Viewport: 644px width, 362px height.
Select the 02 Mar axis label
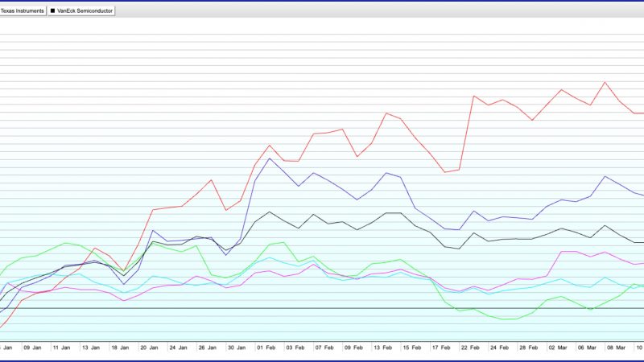[558, 348]
